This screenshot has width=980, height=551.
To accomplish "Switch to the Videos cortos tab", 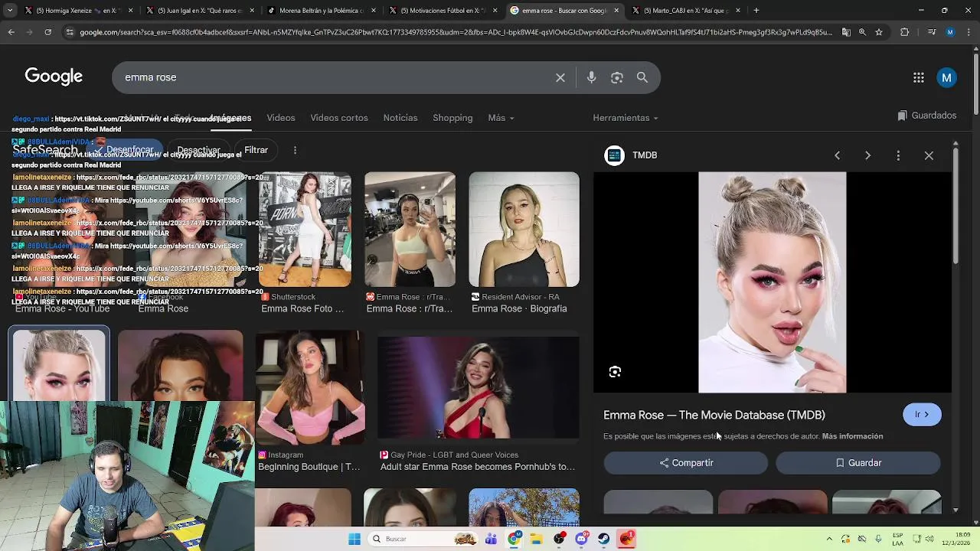I will click(x=339, y=118).
